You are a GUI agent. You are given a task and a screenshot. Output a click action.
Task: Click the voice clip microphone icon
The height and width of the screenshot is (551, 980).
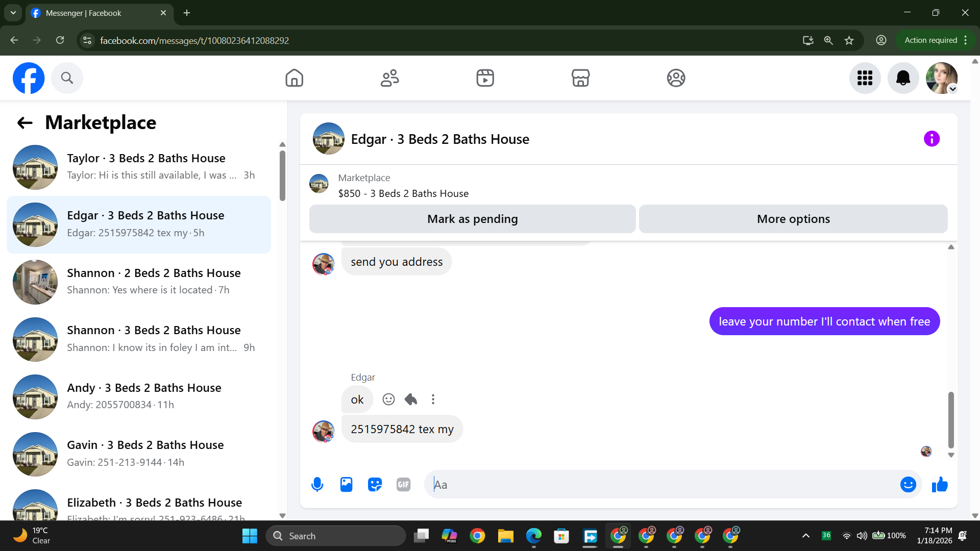pyautogui.click(x=317, y=485)
